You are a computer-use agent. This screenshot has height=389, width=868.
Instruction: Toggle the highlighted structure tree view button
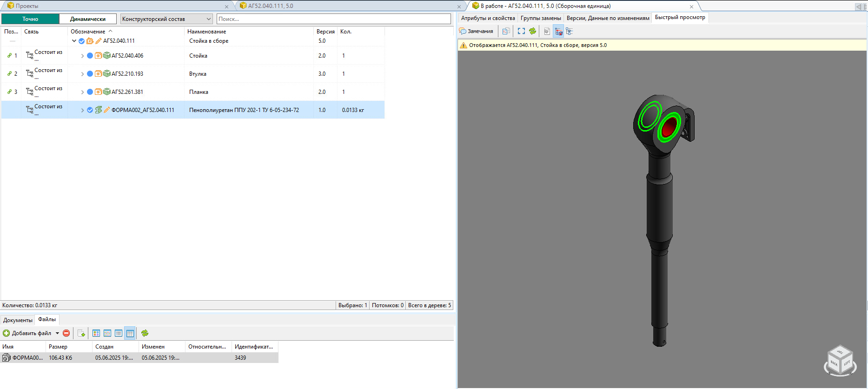[x=558, y=31]
